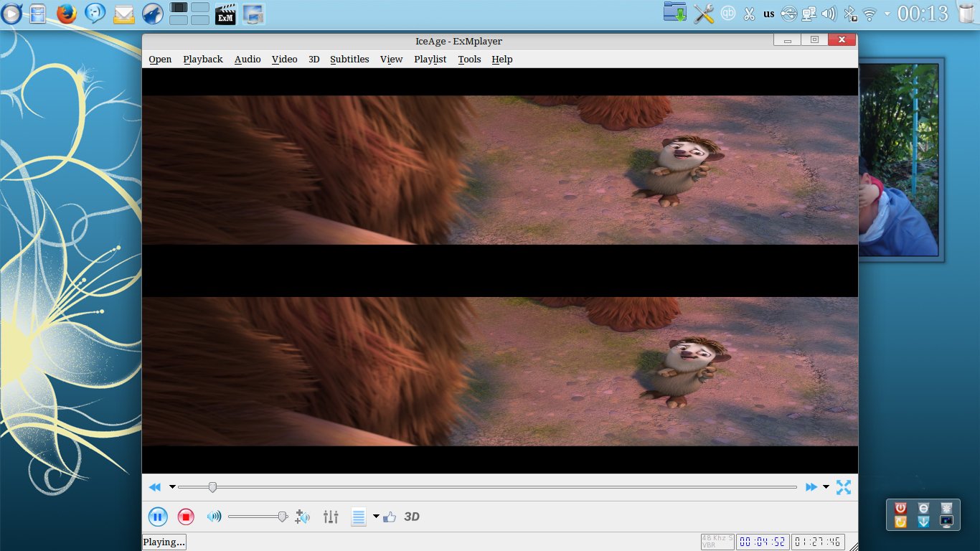Pause the video playback
This screenshot has width=980, height=551.
coord(158,517)
